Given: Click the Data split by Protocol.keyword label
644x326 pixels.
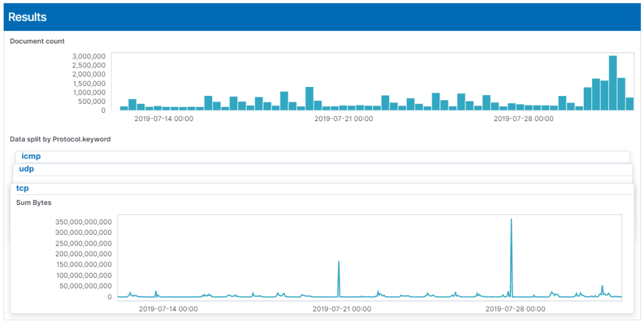Looking at the screenshot, I should [x=60, y=139].
